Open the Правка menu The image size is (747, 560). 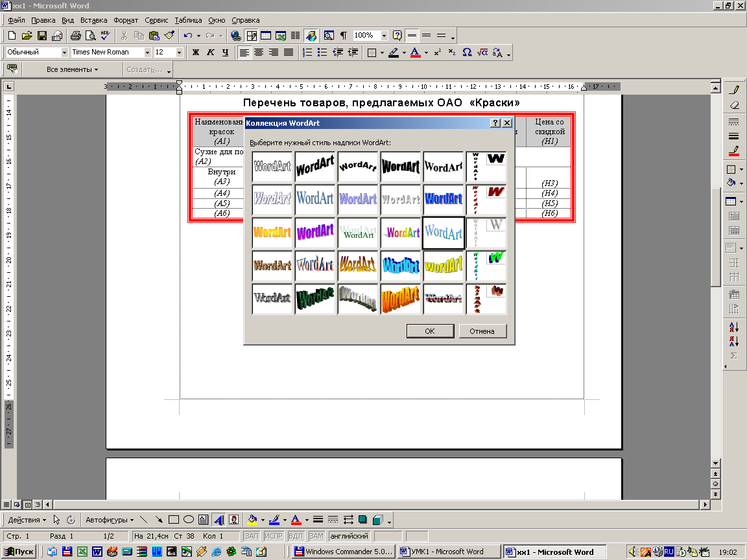pyautogui.click(x=43, y=20)
